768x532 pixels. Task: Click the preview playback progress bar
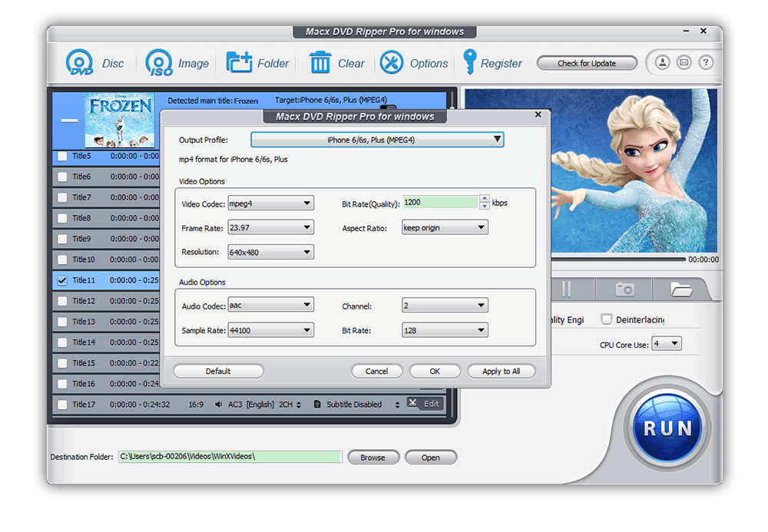point(618,259)
